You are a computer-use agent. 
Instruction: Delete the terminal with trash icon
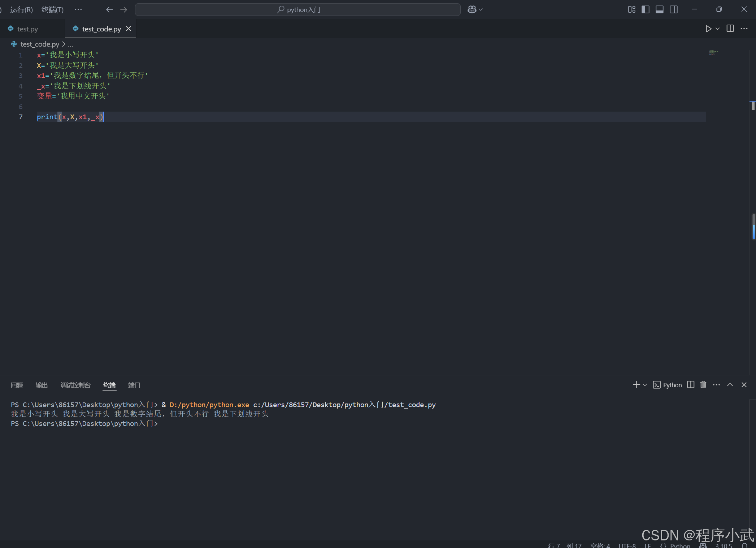703,385
